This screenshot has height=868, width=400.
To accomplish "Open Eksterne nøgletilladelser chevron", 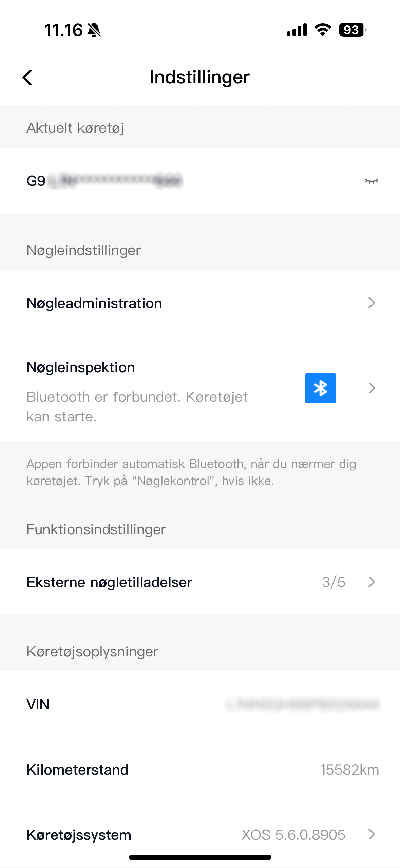I will (372, 582).
